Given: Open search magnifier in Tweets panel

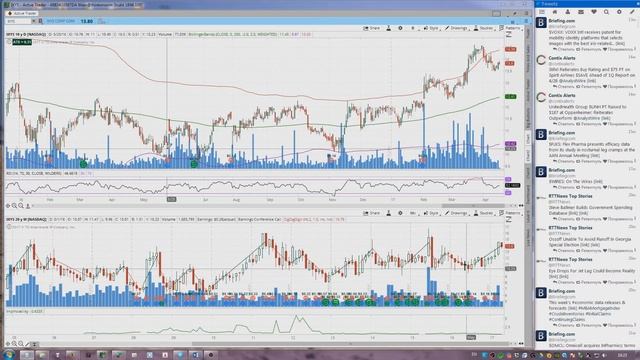Looking at the screenshot, I should coord(607,12).
